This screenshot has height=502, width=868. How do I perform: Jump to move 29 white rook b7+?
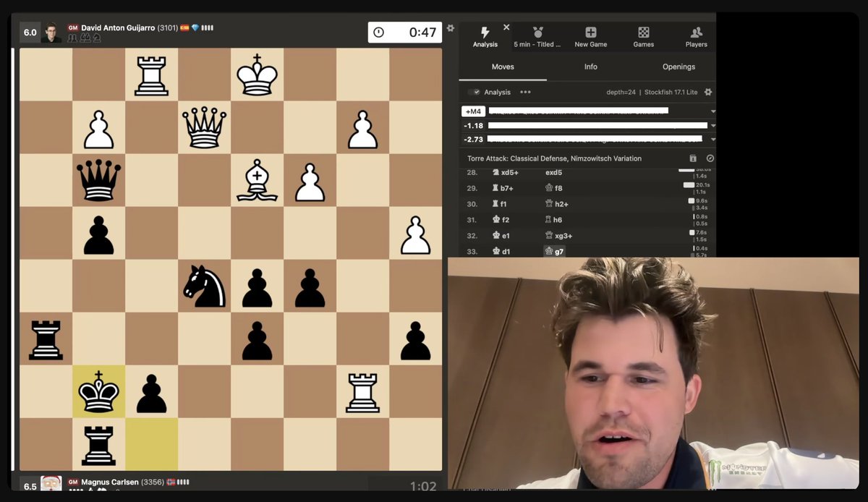pos(501,188)
